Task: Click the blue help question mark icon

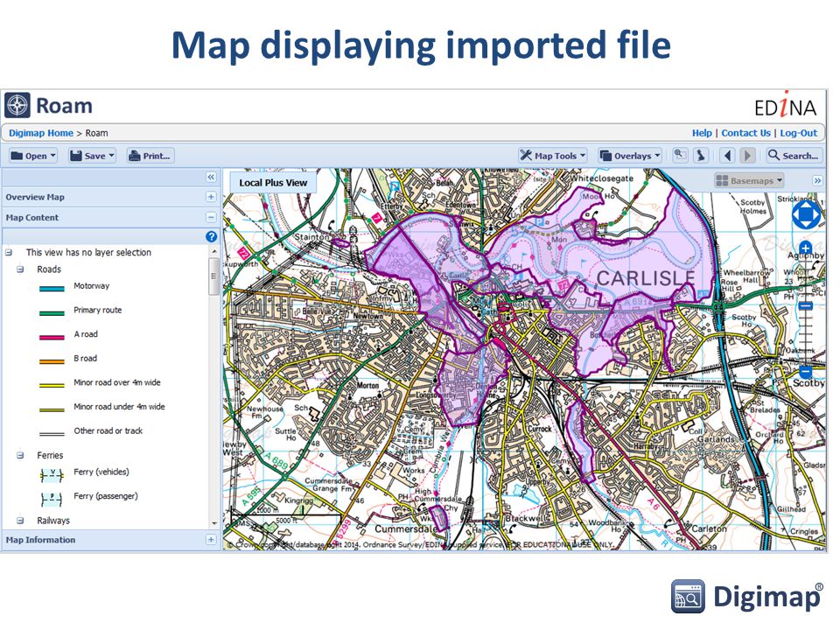Action: (211, 236)
